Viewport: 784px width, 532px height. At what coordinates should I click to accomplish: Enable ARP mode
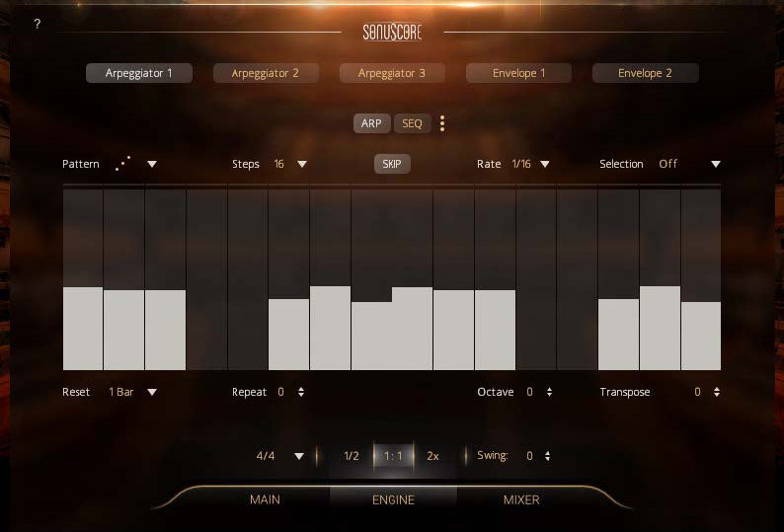click(x=371, y=123)
